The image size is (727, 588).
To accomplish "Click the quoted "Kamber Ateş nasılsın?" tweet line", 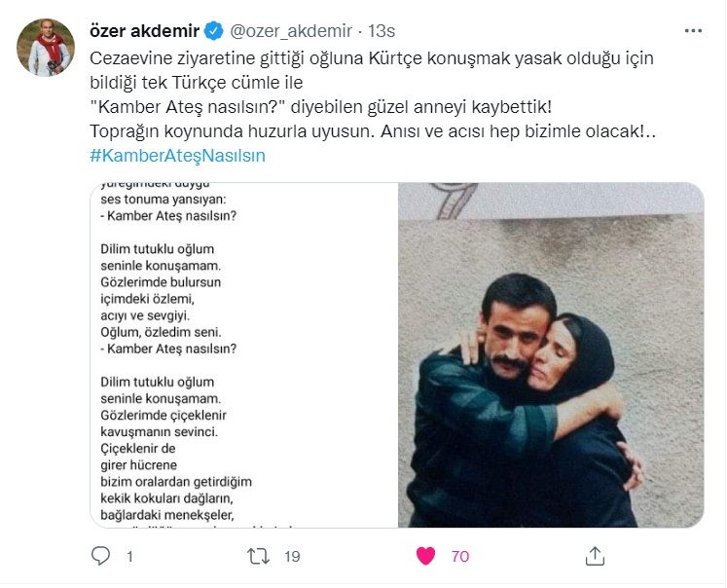I will 321,107.
